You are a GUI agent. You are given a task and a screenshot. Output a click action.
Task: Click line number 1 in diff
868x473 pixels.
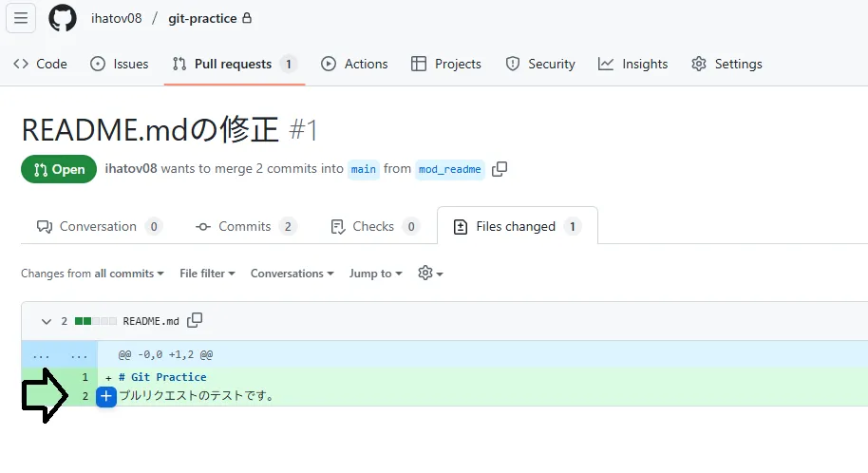[85, 377]
